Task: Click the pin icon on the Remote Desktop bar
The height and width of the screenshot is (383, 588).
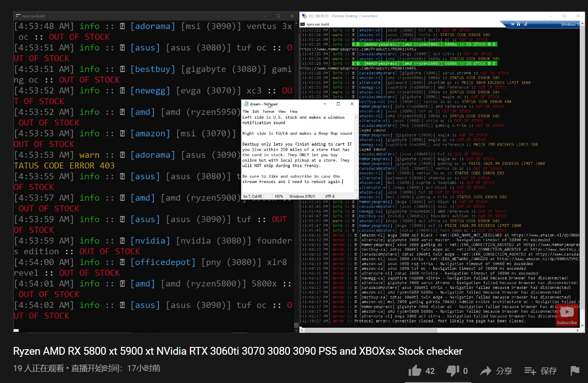Action: 513,24
